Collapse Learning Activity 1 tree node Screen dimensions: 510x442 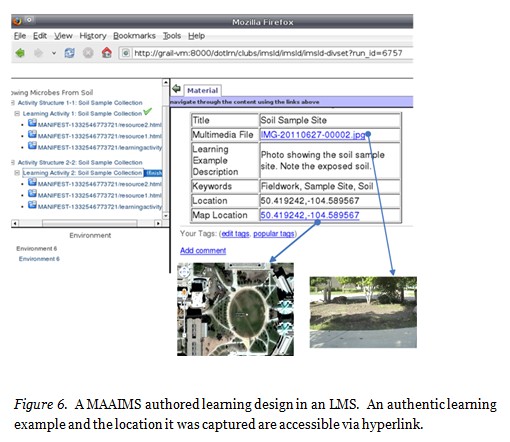click(17, 114)
